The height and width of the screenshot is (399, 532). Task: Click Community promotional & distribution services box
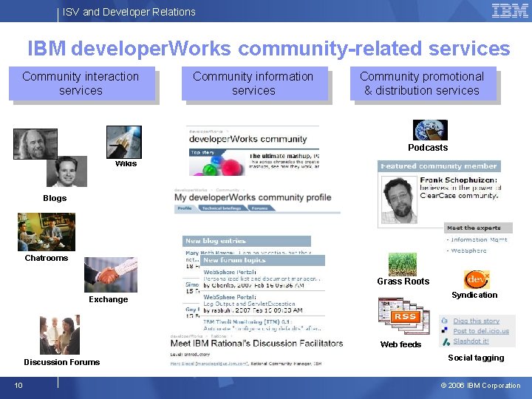pyautogui.click(x=423, y=83)
